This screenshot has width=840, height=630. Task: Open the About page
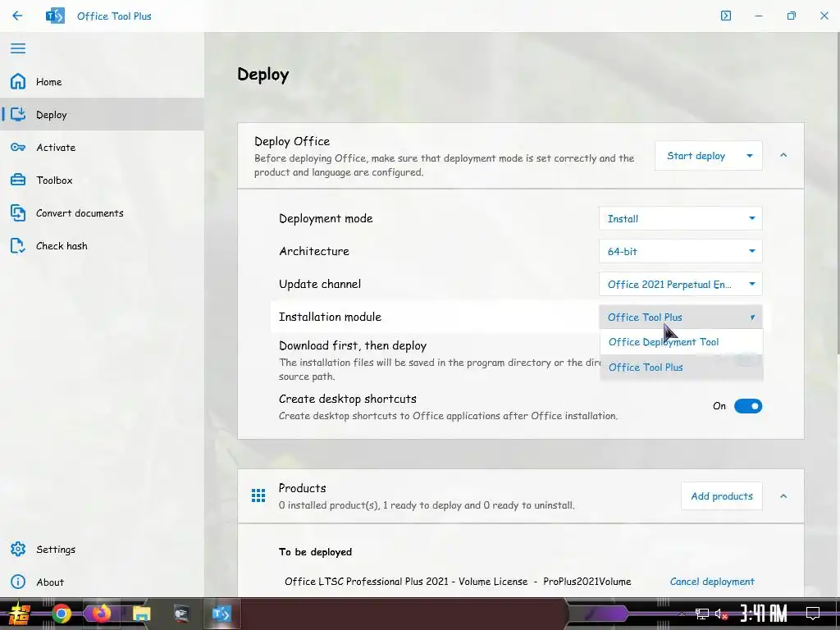click(x=102, y=582)
